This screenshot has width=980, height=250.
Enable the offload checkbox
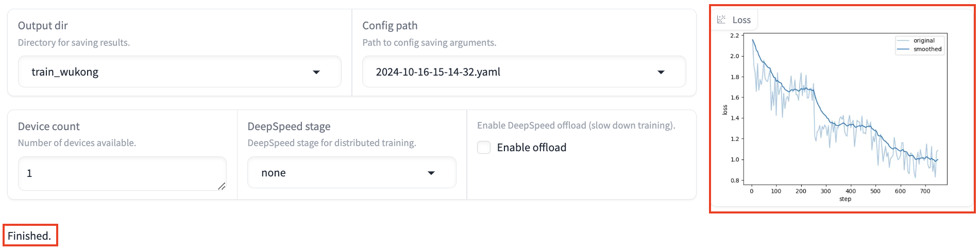(x=484, y=148)
